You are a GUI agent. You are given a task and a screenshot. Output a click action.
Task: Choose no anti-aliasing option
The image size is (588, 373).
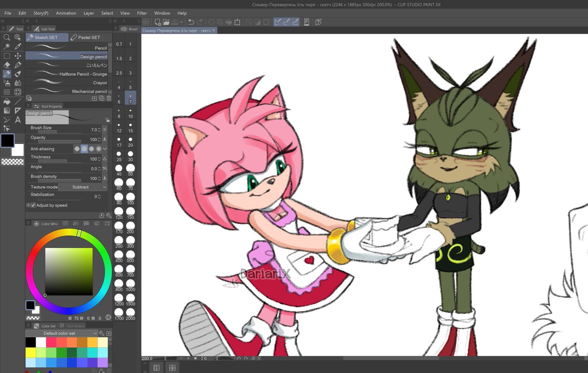pyautogui.click(x=77, y=149)
